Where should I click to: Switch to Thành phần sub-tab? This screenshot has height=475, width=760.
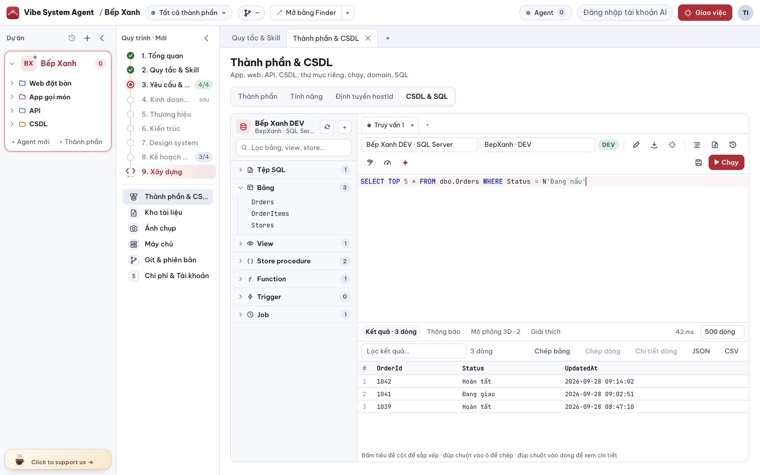coord(258,96)
